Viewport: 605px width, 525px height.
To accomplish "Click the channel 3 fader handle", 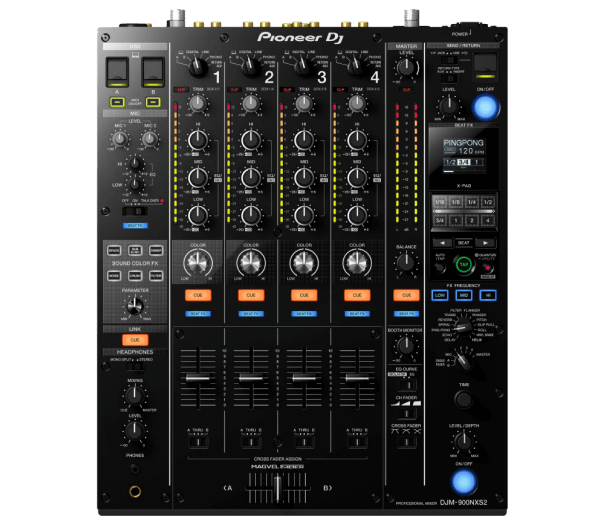I will (304, 378).
